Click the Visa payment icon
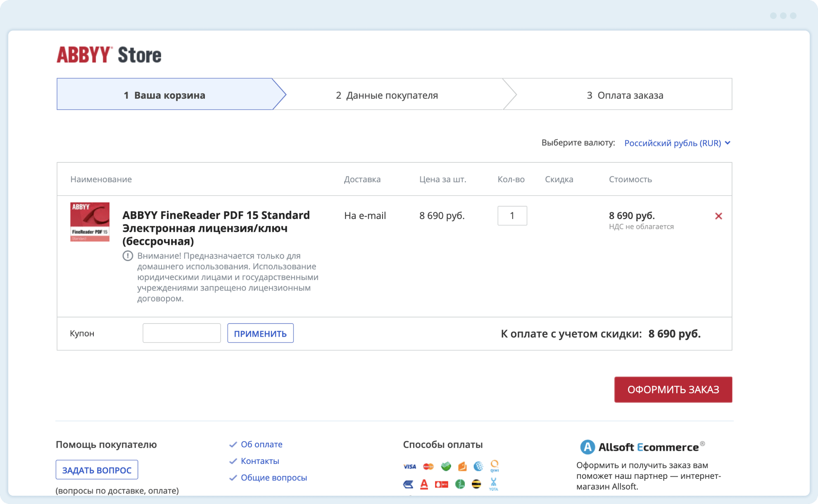This screenshot has width=818, height=504. [409, 466]
